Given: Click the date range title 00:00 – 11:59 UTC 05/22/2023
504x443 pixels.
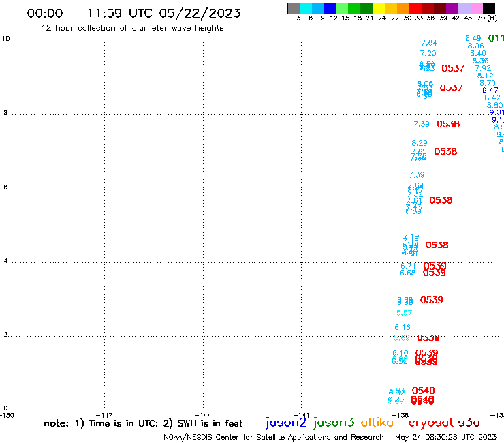Looking at the screenshot, I should click(133, 13).
